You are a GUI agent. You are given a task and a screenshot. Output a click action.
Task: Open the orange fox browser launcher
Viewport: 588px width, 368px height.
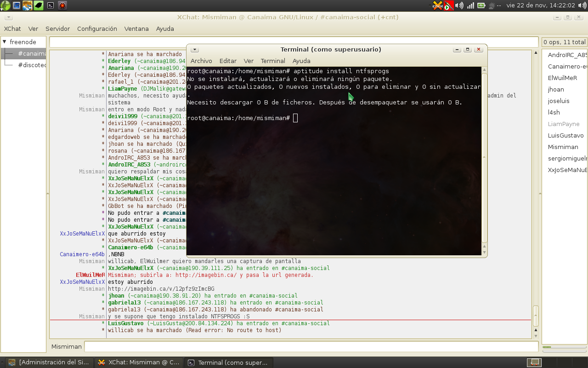28,6
